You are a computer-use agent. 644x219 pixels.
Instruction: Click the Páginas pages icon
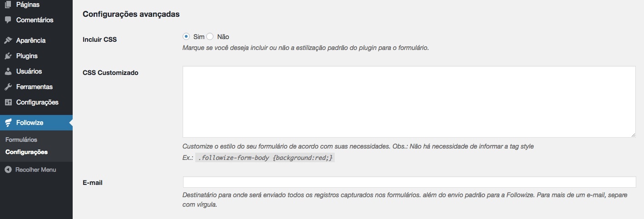[x=8, y=5]
